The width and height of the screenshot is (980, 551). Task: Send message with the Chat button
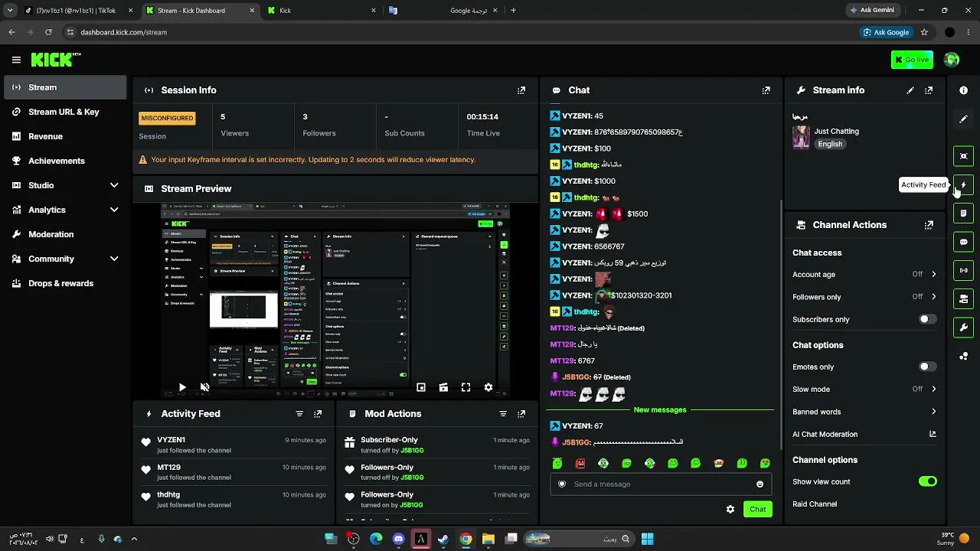pos(757,509)
